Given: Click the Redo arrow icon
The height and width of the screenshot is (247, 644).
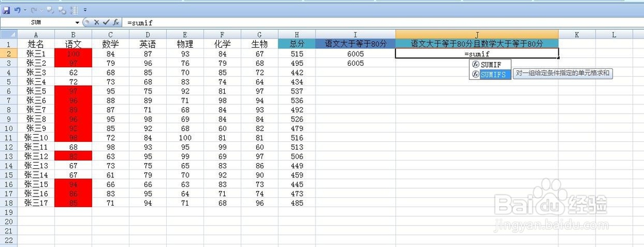Looking at the screenshot, I should click(34, 10).
